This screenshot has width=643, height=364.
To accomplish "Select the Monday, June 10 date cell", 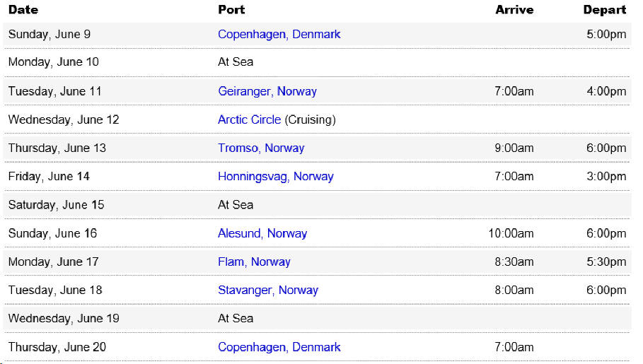I will pos(53,62).
